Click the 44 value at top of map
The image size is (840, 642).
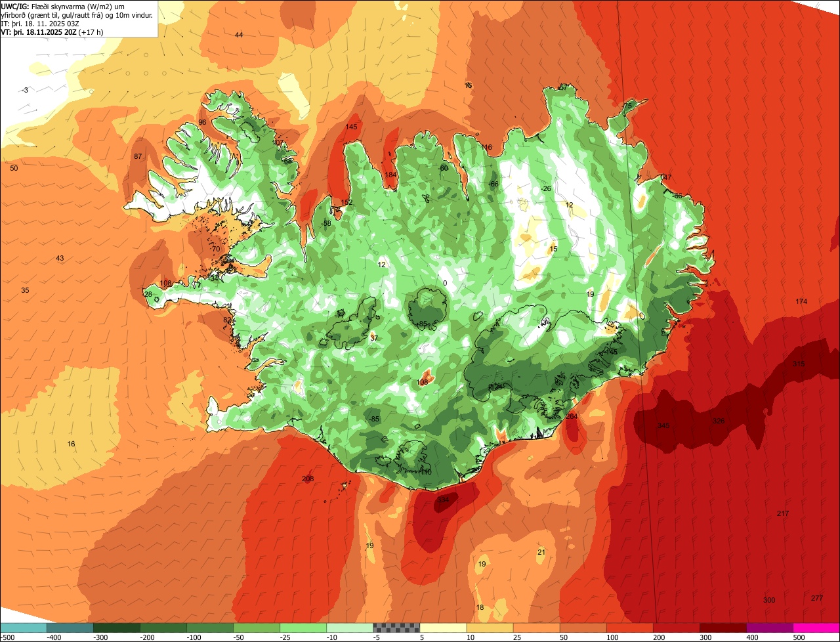pyautogui.click(x=239, y=35)
